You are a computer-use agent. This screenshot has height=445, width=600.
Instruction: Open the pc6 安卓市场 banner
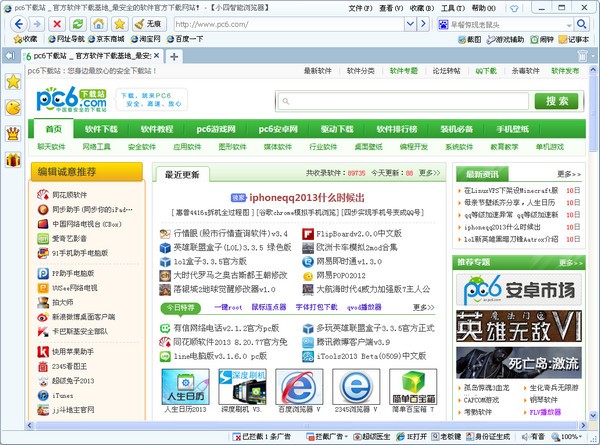tap(519, 290)
